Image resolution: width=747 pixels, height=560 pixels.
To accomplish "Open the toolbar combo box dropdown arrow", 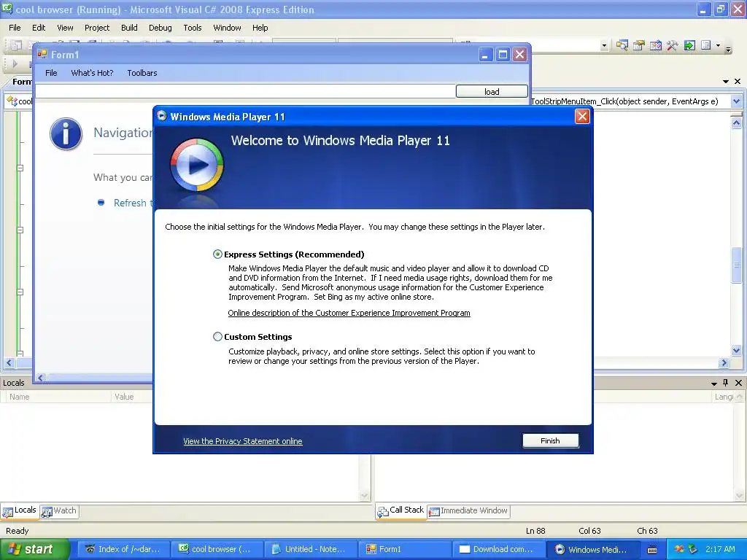I will point(604,46).
